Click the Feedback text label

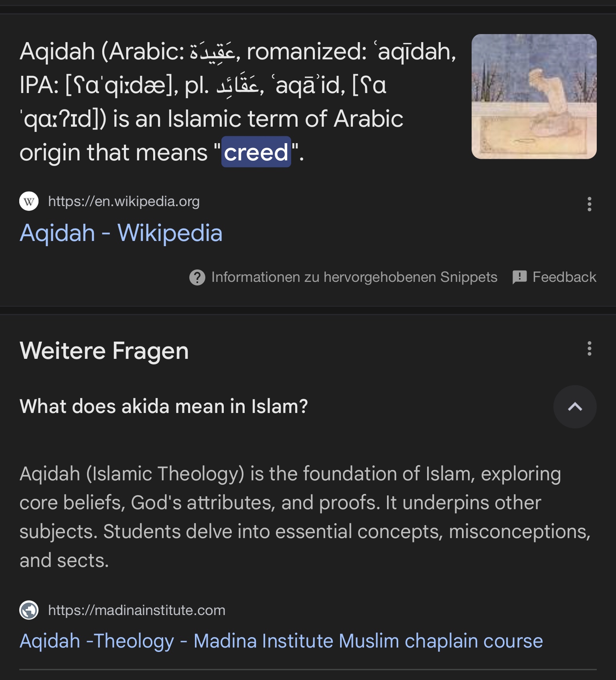point(564,277)
